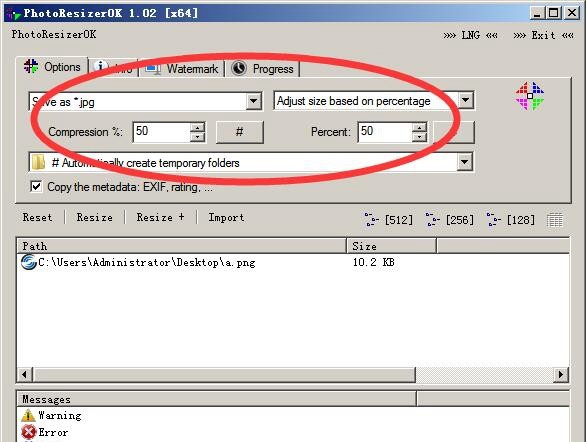This screenshot has height=442, width=586.
Task: Click the [128] size preset icon
Action: 494,220
